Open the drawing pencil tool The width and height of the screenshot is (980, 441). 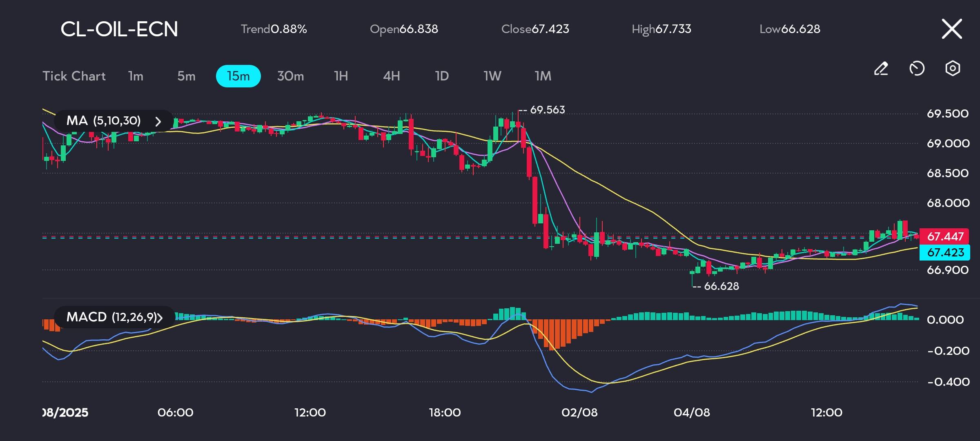pos(881,69)
